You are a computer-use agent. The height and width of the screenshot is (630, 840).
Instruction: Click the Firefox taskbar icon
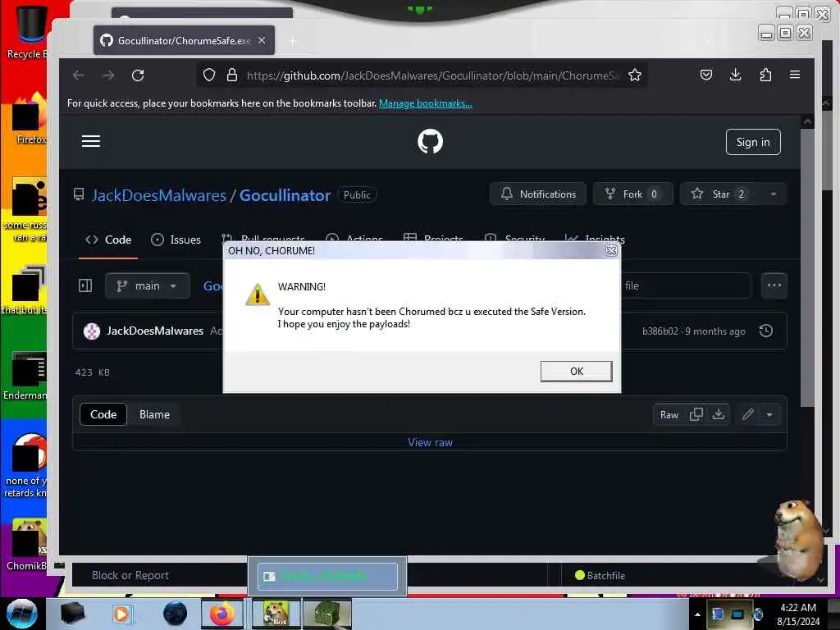click(221, 614)
